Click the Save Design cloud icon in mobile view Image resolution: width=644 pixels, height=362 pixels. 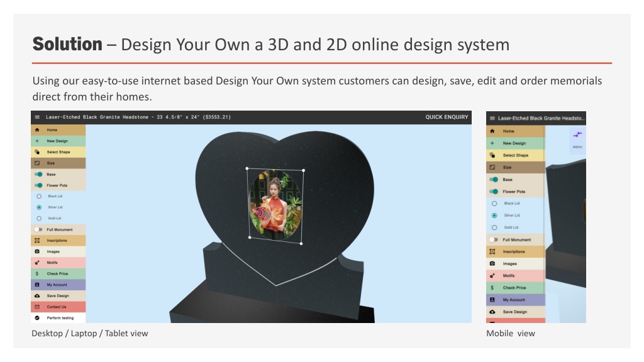click(x=492, y=312)
